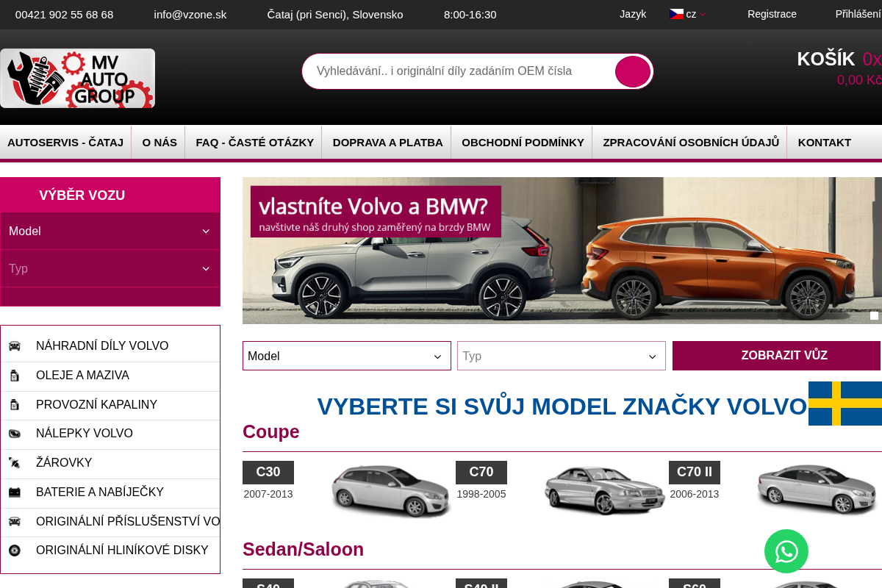Open the language dropdown showing cz
882x588 pixels.
[688, 14]
